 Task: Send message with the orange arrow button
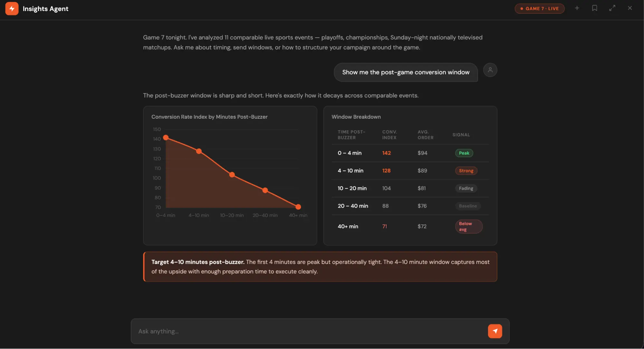495,331
